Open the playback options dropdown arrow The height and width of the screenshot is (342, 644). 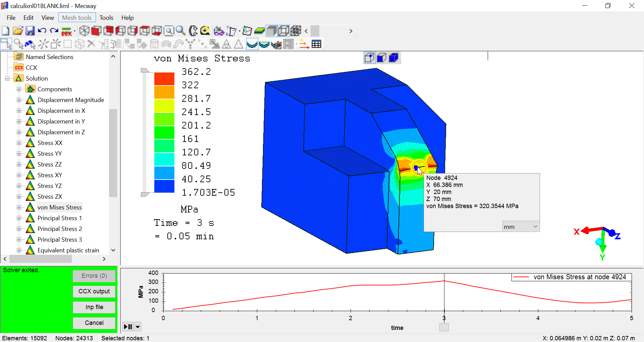138,327
